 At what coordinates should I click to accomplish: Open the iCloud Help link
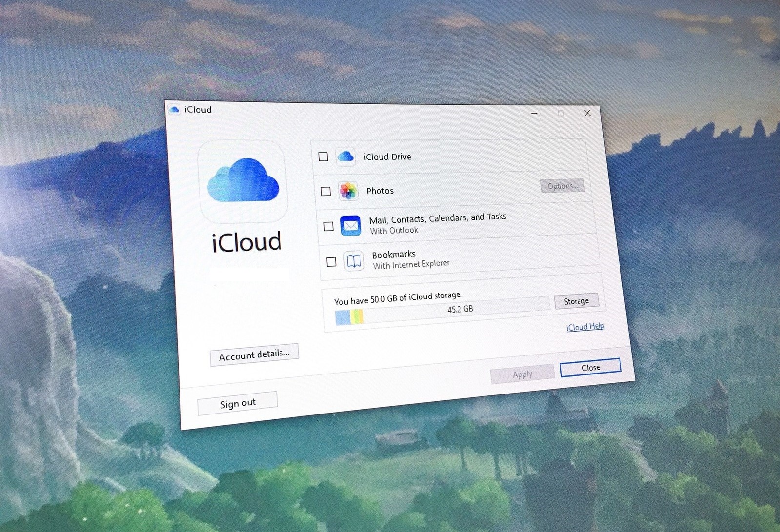click(585, 327)
